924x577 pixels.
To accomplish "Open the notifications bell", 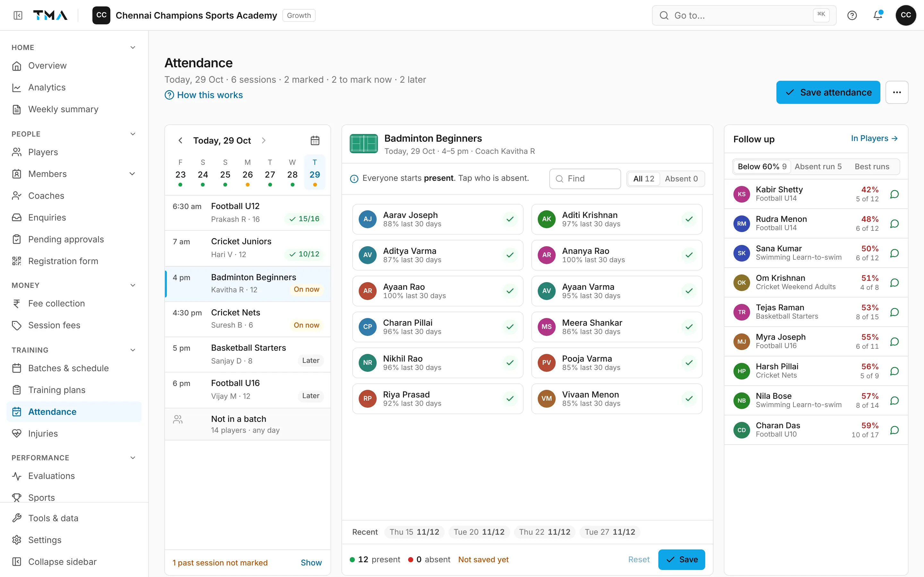I will click(878, 15).
